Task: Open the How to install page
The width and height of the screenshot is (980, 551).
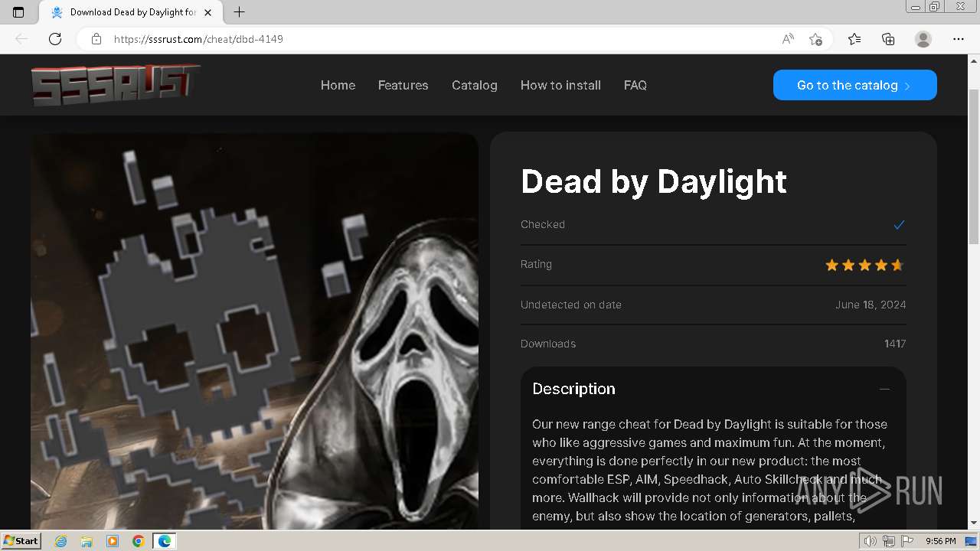Action: (x=560, y=85)
